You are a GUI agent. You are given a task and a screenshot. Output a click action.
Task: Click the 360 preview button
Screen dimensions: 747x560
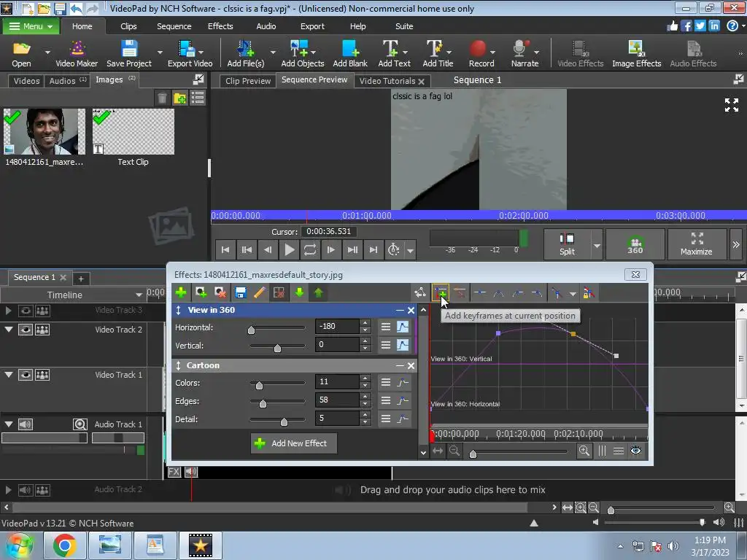[635, 244]
